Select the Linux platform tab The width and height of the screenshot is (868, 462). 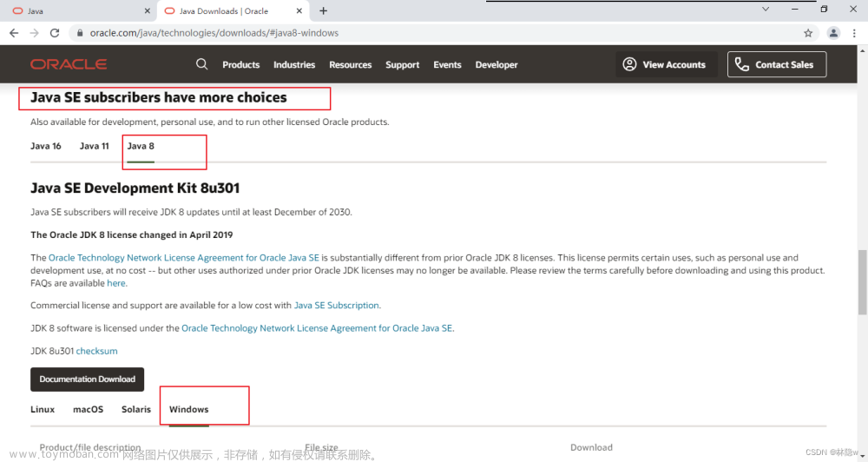click(x=43, y=409)
